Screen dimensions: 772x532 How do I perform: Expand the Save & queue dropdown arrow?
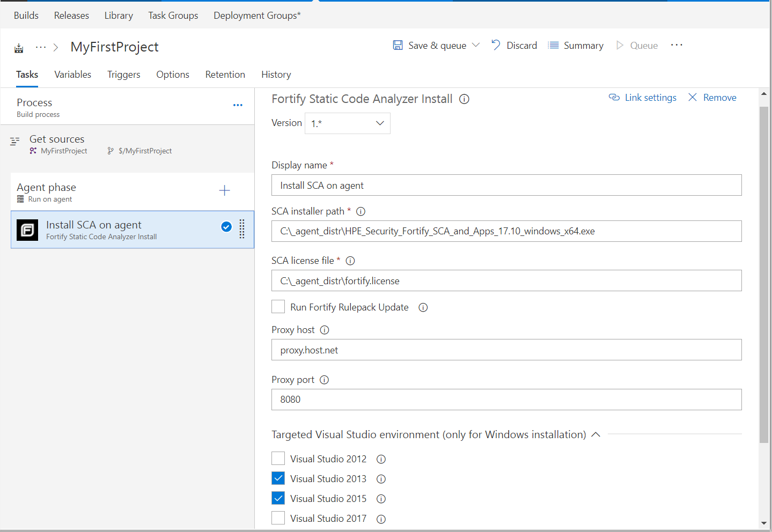pyautogui.click(x=476, y=45)
